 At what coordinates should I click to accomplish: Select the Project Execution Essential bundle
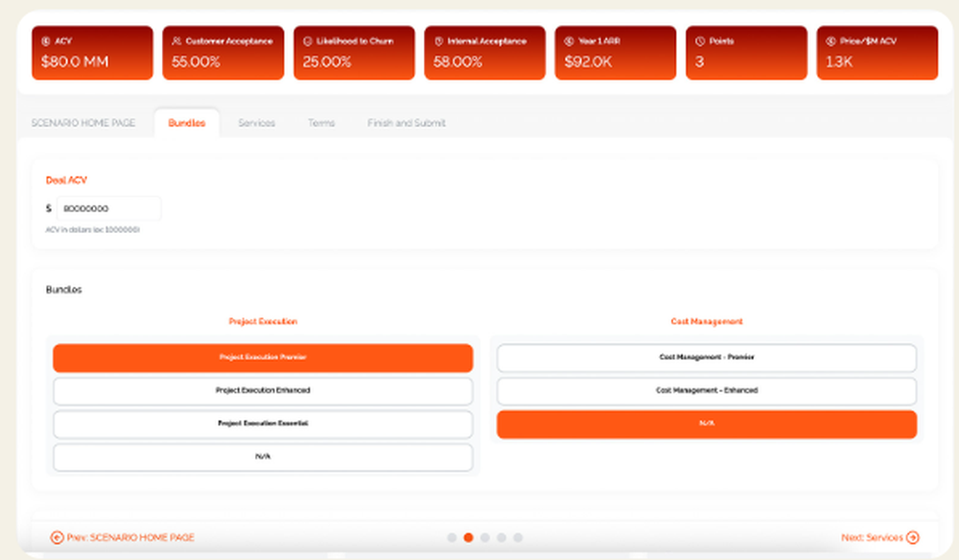coord(264,424)
